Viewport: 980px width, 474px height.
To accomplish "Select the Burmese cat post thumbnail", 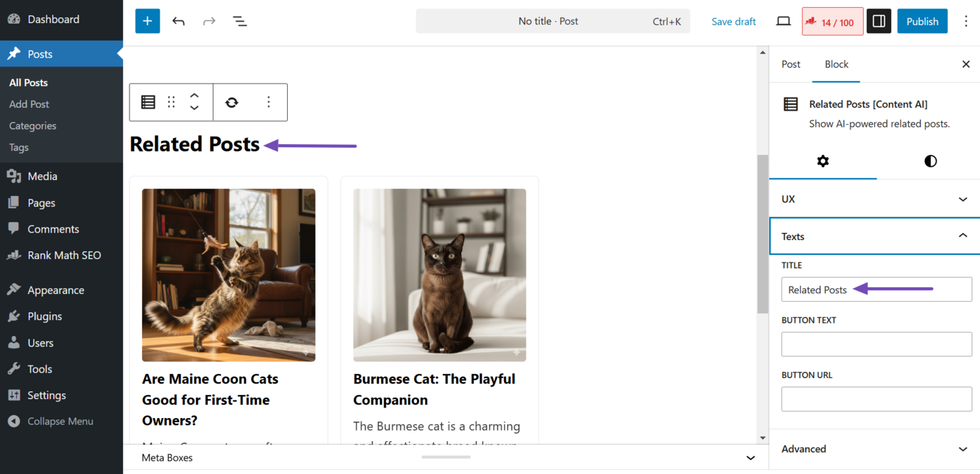I will click(440, 275).
